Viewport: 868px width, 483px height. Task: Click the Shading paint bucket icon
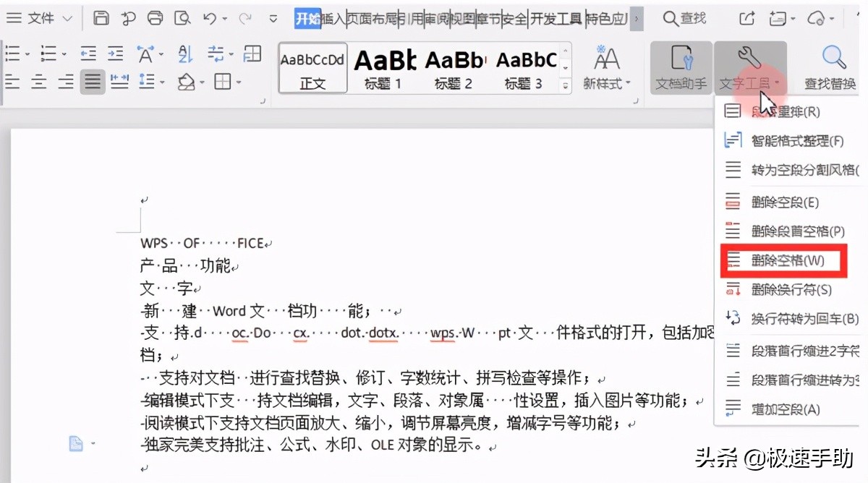186,82
